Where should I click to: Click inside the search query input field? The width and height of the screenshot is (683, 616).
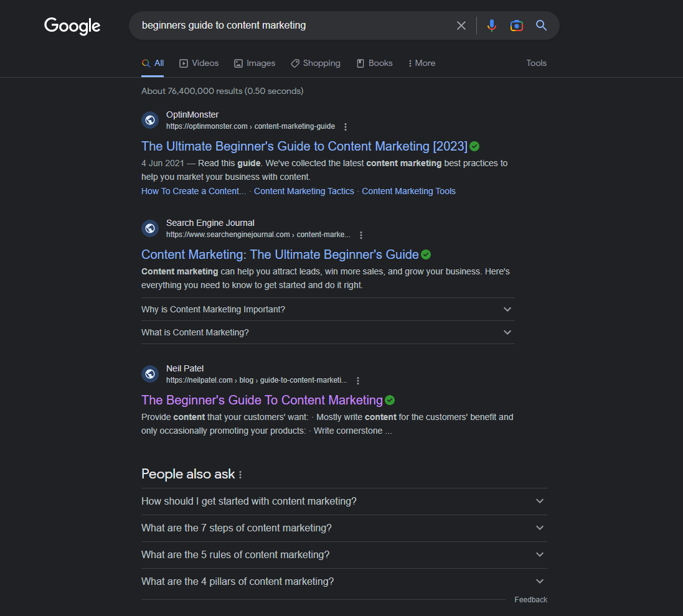pyautogui.click(x=293, y=26)
